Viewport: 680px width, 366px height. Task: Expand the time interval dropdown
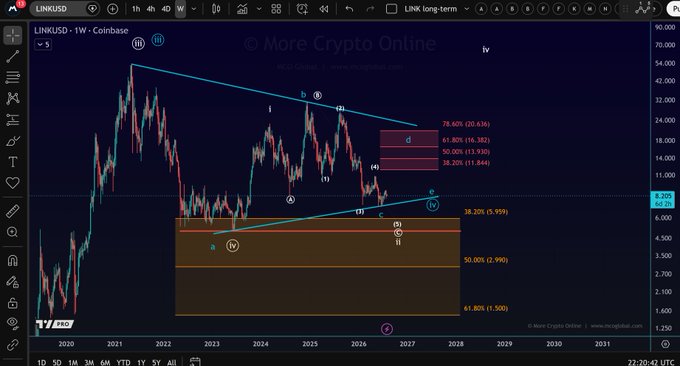[194, 9]
